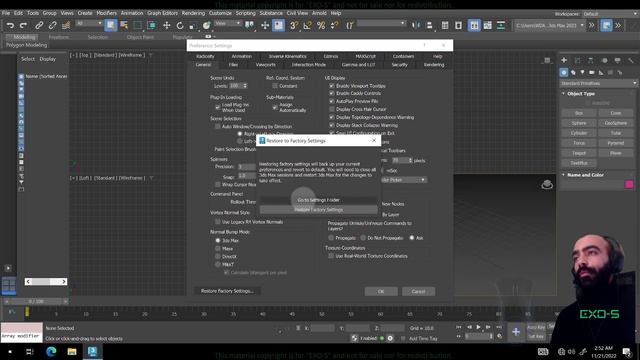Activate Select and Rotate tool
The image size is (640, 360).
coord(180,25)
